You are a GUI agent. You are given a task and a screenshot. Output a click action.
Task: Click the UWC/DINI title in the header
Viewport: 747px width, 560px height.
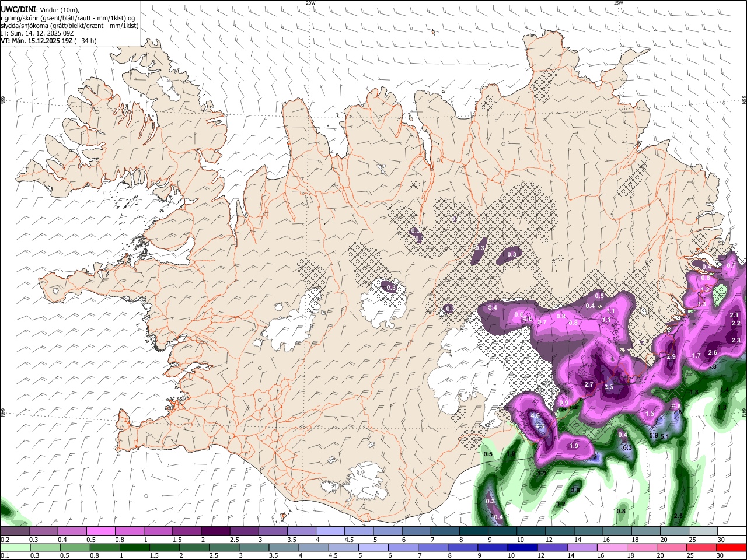pos(18,9)
